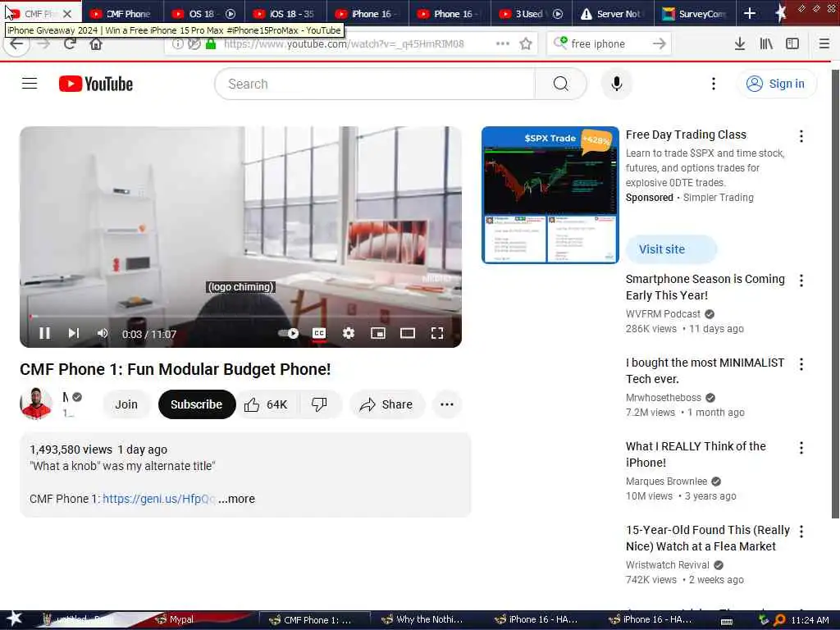Open 15-Year-Old Found This Watch video
Viewport: 840px width, 630px height.
pos(708,538)
